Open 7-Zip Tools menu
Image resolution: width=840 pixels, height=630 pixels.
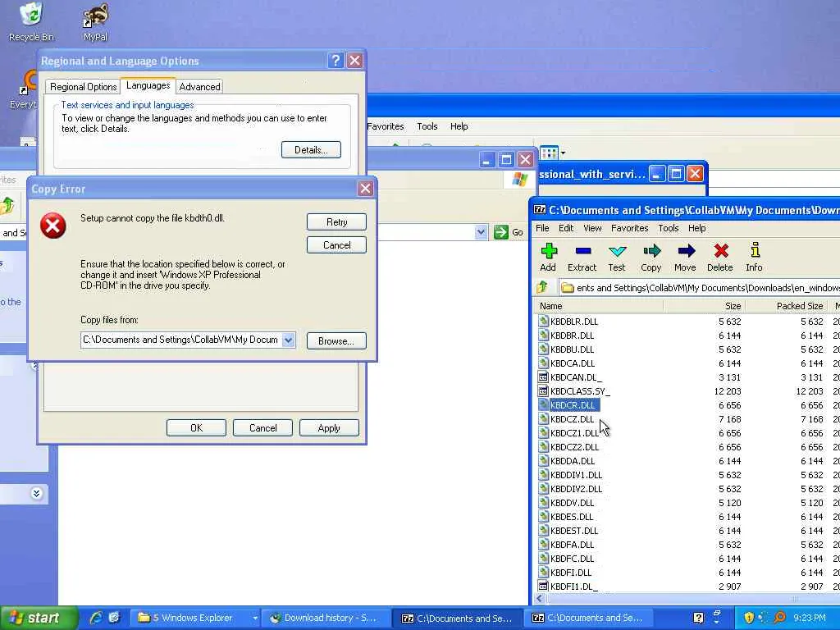[x=668, y=228]
